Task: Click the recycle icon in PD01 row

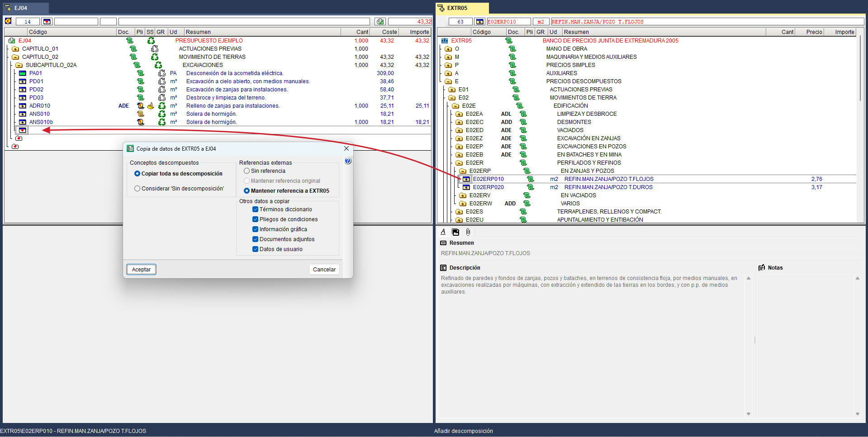Action: click(162, 81)
